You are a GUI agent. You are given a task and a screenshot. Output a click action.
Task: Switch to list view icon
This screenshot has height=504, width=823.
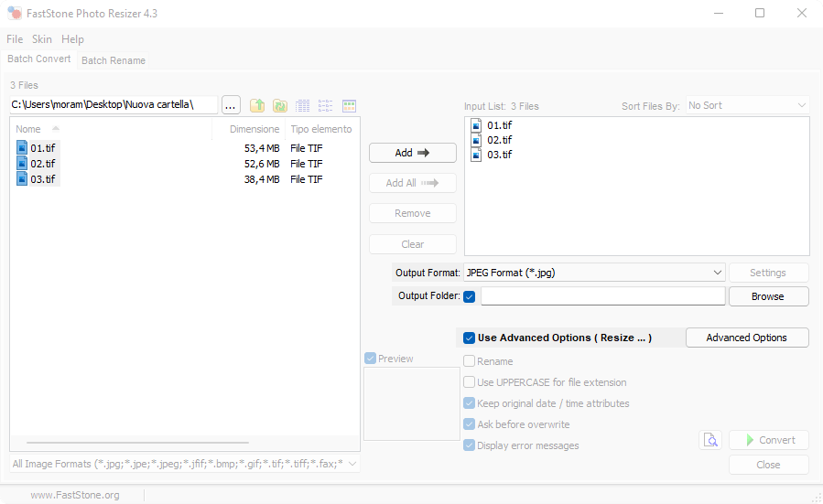(325, 105)
